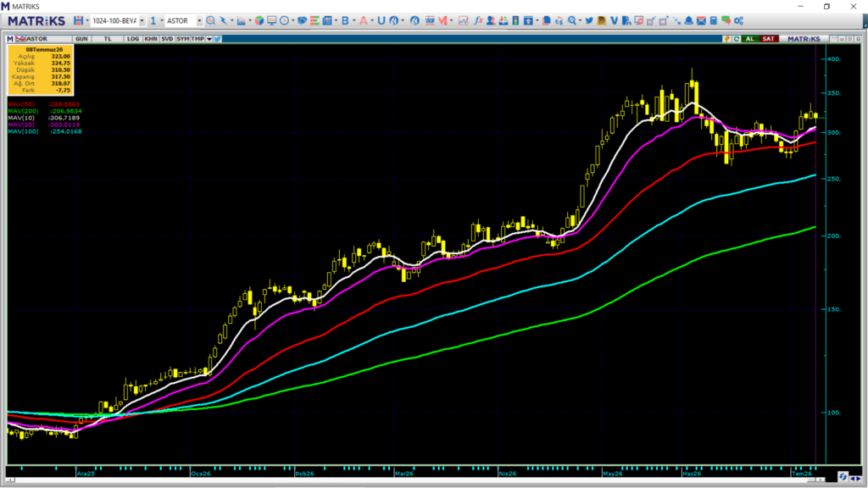
Task: Click the save (floppy disk) icon
Action: click(78, 20)
